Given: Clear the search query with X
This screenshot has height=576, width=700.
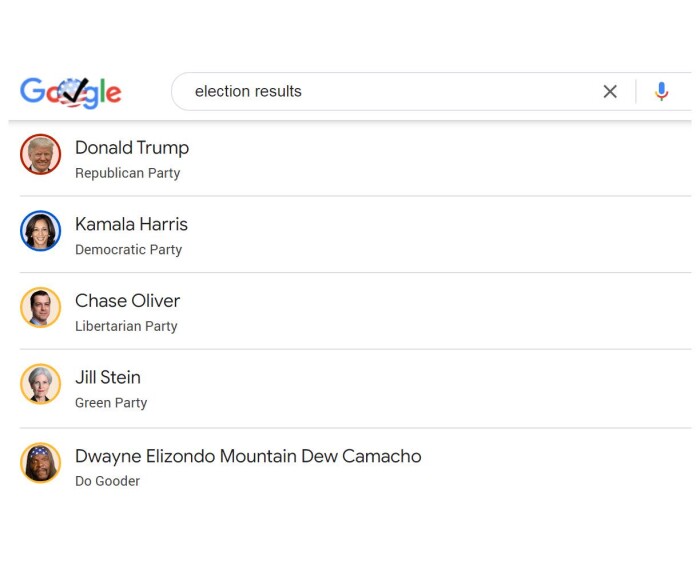Looking at the screenshot, I should click(x=610, y=92).
